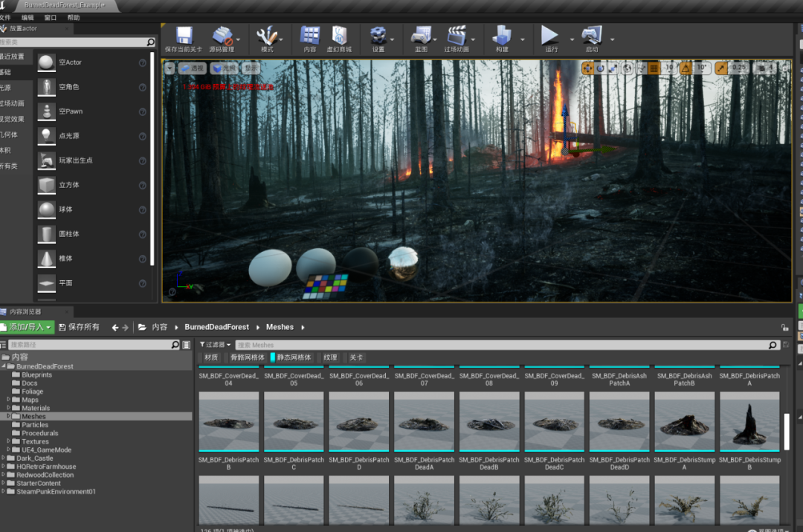Click the 锥体 cone icon
Screen dimensions: 803x532
tap(46, 259)
